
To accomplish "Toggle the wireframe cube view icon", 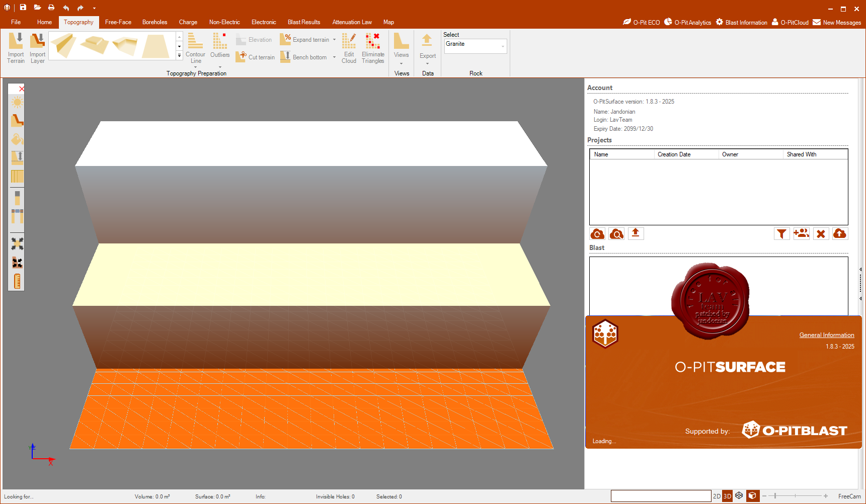I will [x=739, y=496].
